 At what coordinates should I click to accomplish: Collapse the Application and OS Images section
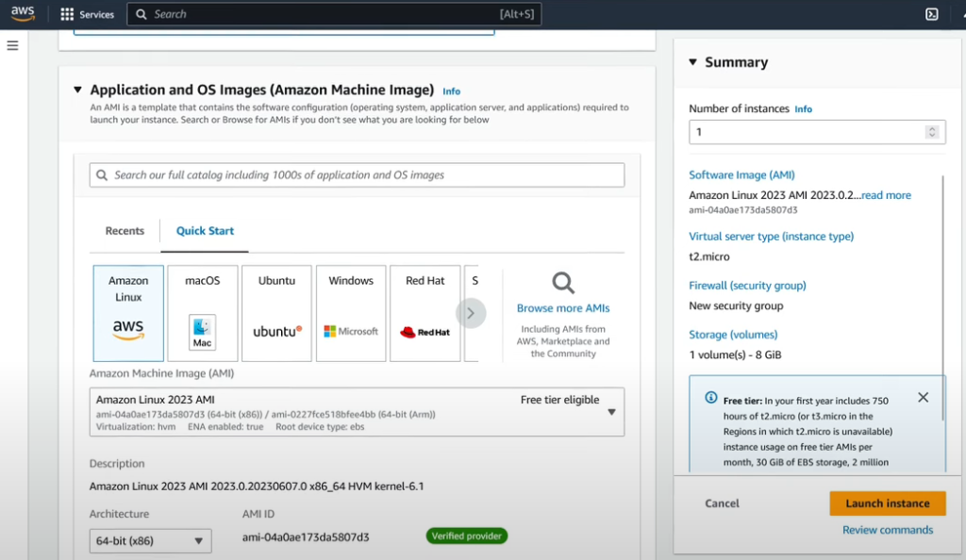click(77, 90)
